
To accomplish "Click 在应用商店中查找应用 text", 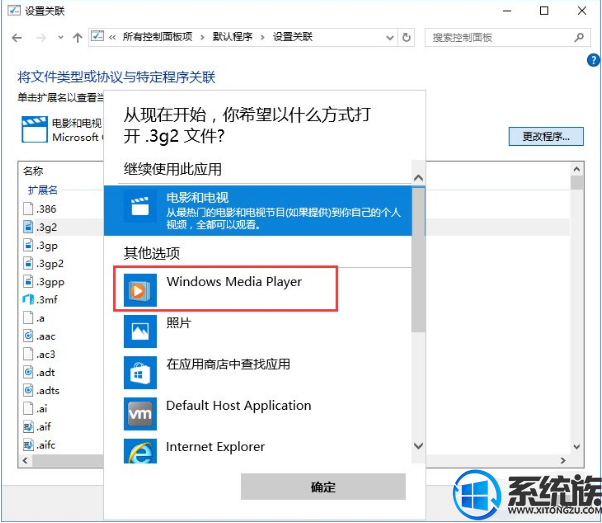I will (x=228, y=364).
